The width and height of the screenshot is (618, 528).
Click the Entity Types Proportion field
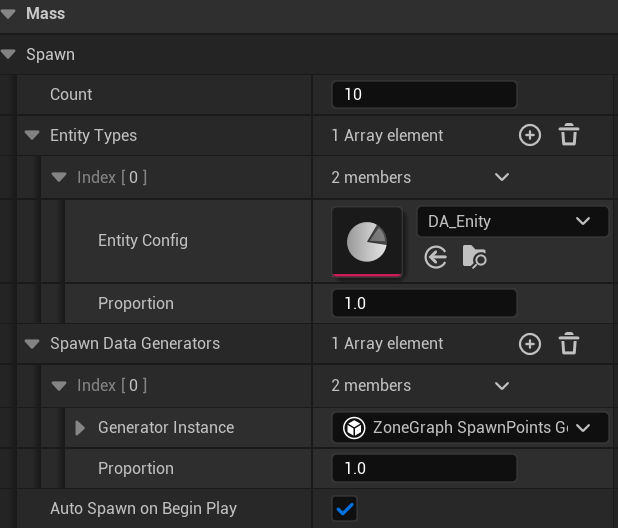tap(424, 303)
